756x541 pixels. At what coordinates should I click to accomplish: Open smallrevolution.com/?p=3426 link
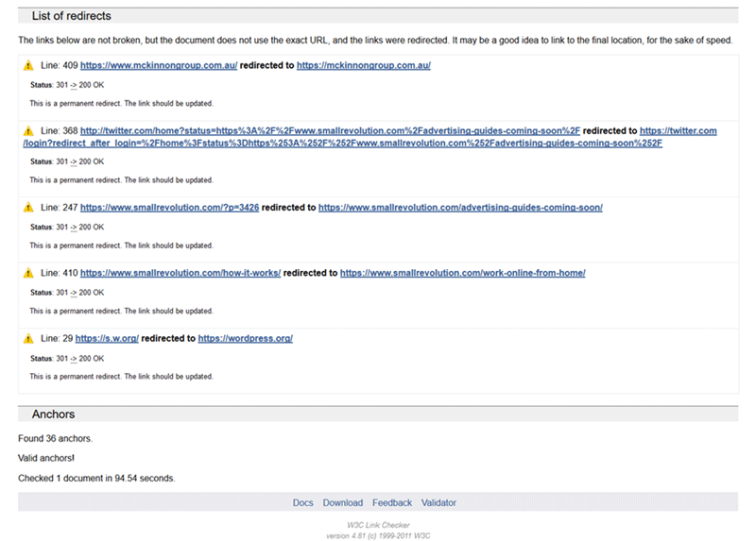(x=170, y=208)
